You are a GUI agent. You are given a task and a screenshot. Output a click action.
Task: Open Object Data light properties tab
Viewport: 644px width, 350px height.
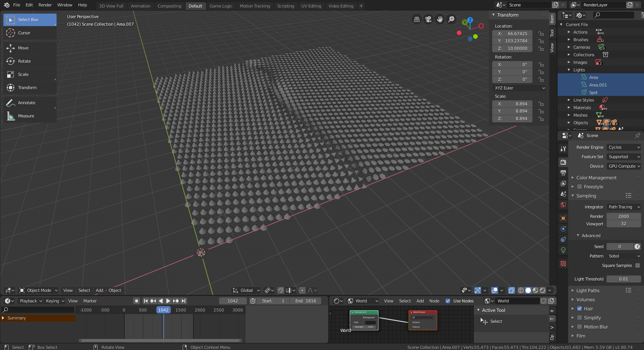coord(563,250)
